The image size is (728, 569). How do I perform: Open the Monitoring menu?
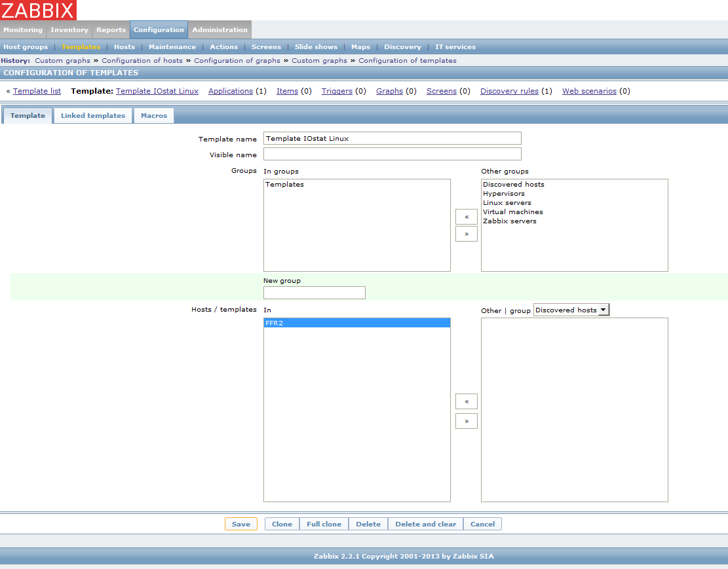click(23, 30)
